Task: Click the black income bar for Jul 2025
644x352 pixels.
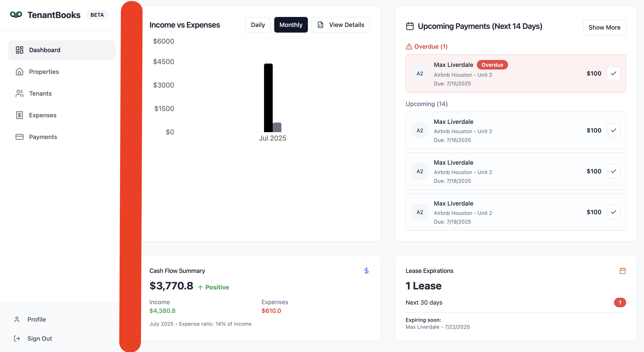Action: pyautogui.click(x=268, y=98)
